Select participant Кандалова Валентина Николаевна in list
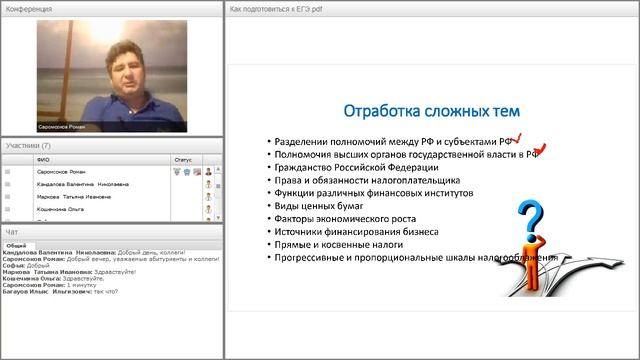Viewport: 640px width, 360px height. tap(83, 184)
